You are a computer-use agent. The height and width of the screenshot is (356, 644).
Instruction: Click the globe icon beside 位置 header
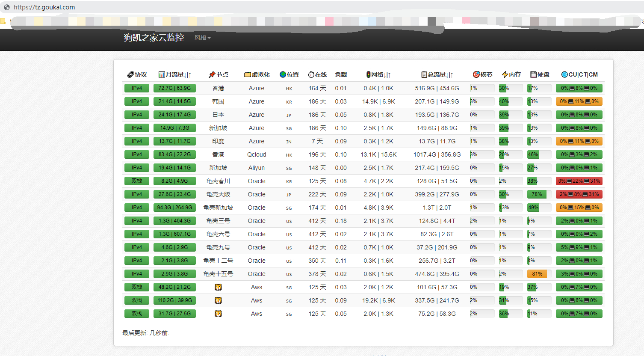pos(283,74)
